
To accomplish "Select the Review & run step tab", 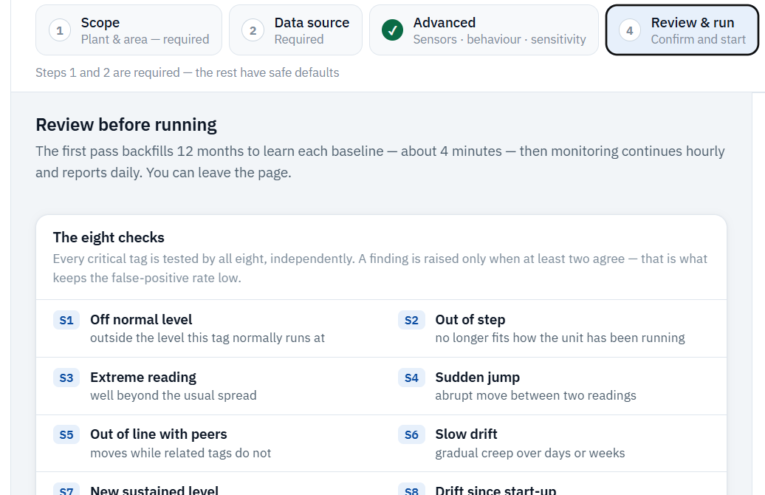I will 682,30.
